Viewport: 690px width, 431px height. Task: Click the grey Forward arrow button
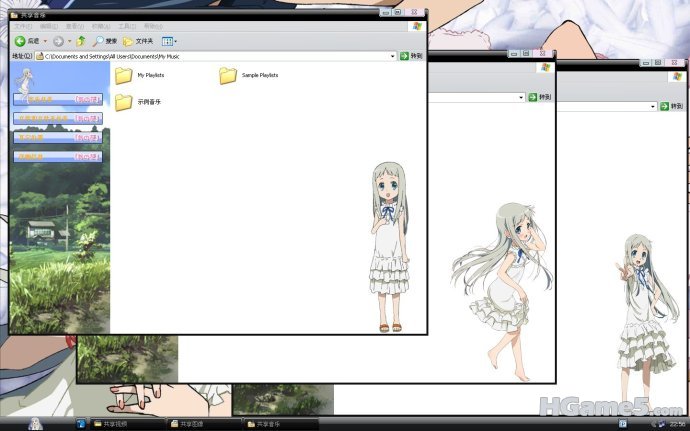pyautogui.click(x=58, y=41)
